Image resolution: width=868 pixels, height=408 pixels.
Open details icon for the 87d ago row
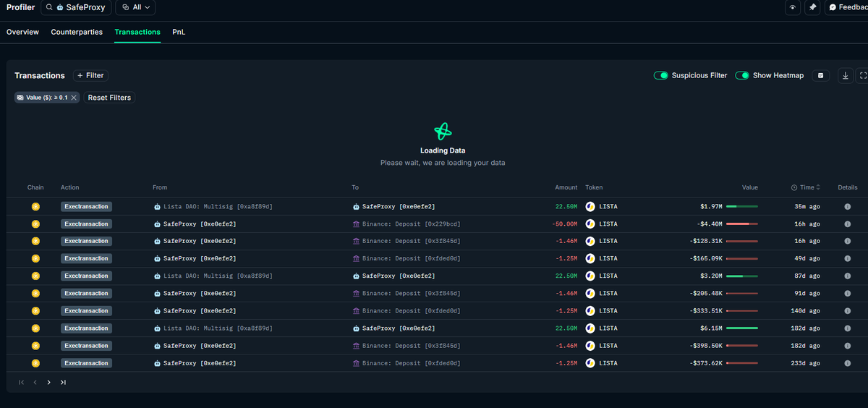(847, 276)
